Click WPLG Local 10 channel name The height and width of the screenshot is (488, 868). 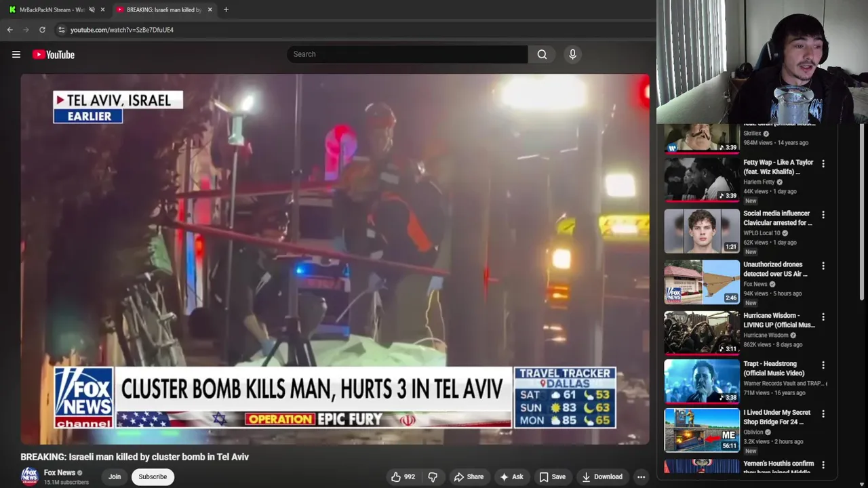point(762,233)
